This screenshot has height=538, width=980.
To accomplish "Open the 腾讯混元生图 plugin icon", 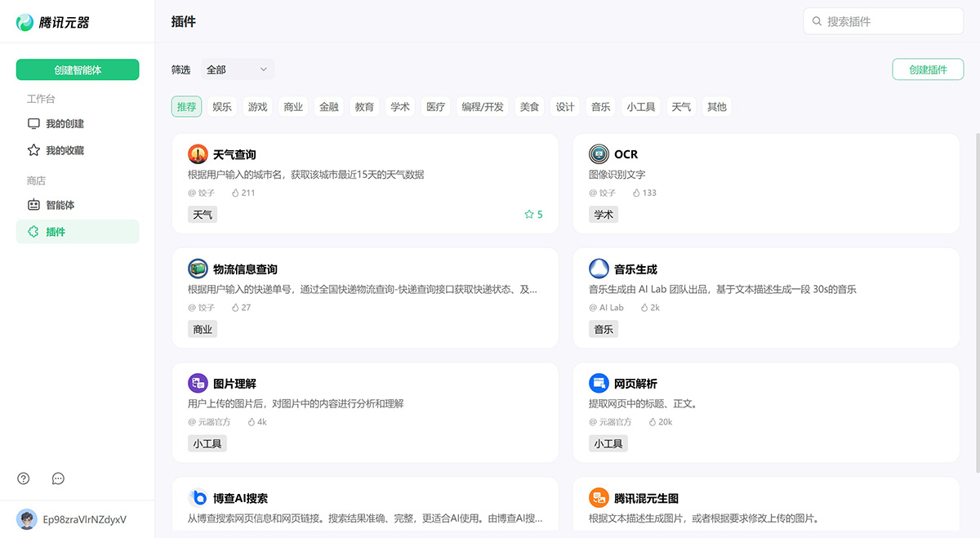I will tap(598, 498).
